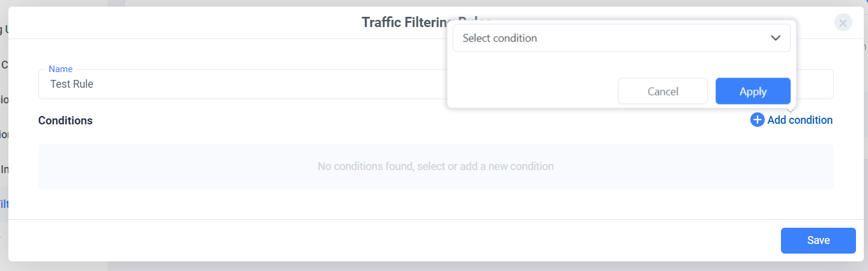The height and width of the screenshot is (271, 868).
Task: Click the Conditions section heading
Action: [x=65, y=120]
